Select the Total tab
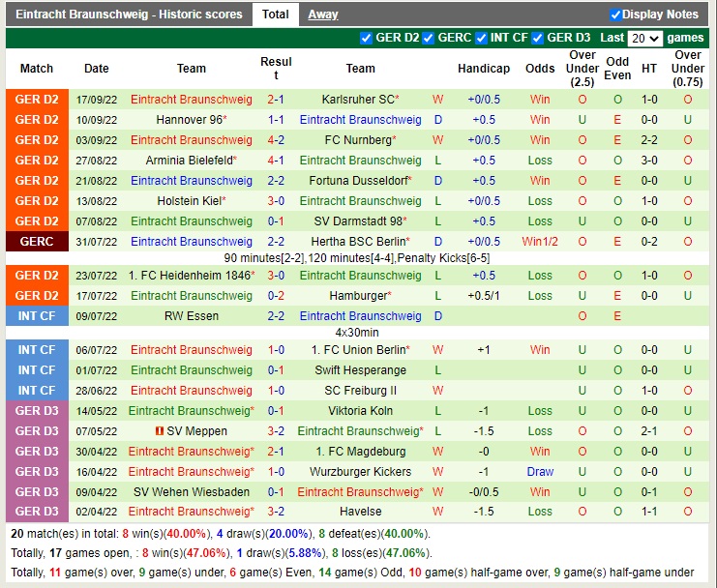 276,15
